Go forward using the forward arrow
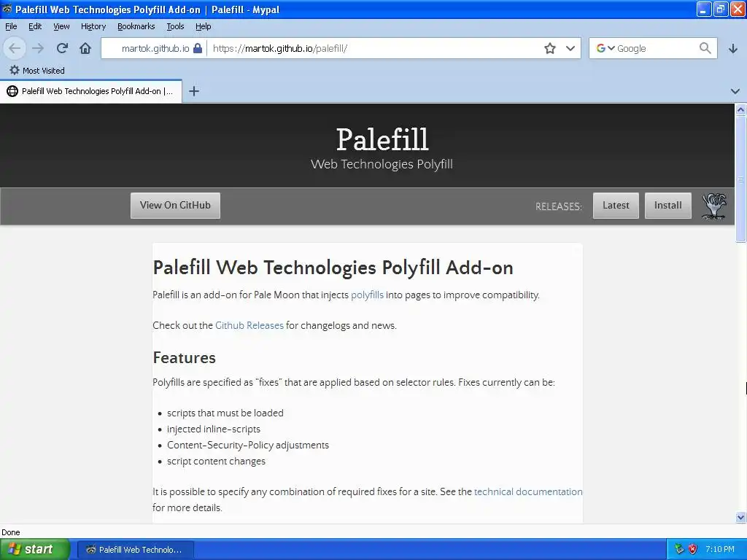This screenshot has height=560, width=747. [x=38, y=48]
